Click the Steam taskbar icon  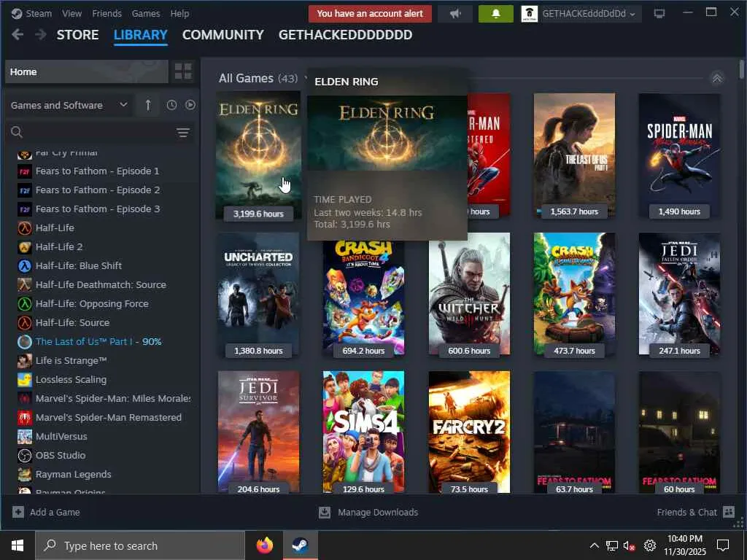(300, 545)
